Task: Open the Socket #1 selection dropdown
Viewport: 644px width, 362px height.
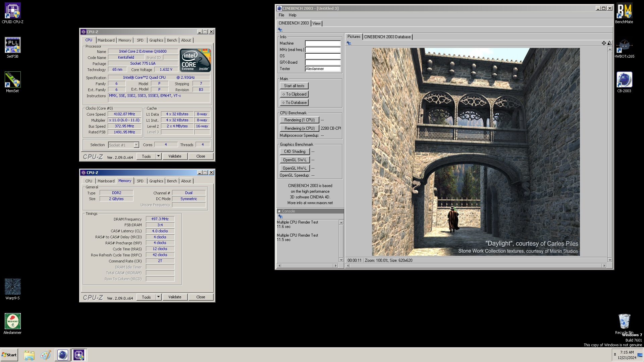Action: (136, 145)
